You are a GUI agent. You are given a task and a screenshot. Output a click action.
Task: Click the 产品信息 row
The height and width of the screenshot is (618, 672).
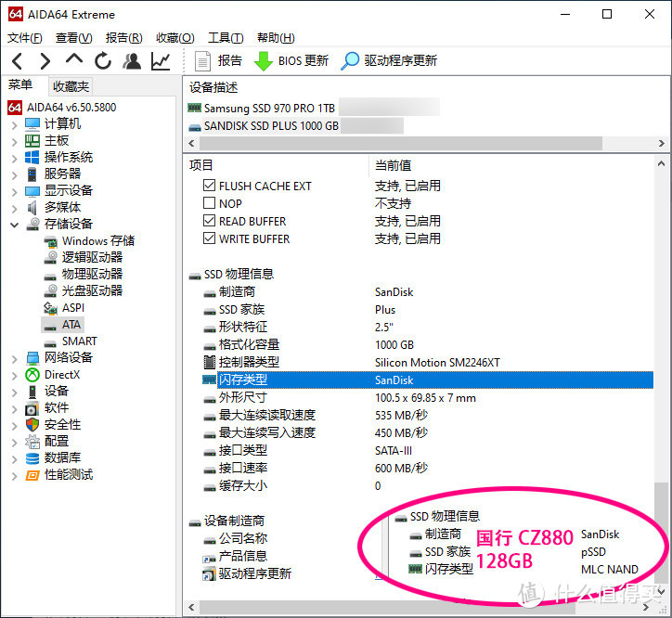click(235, 556)
